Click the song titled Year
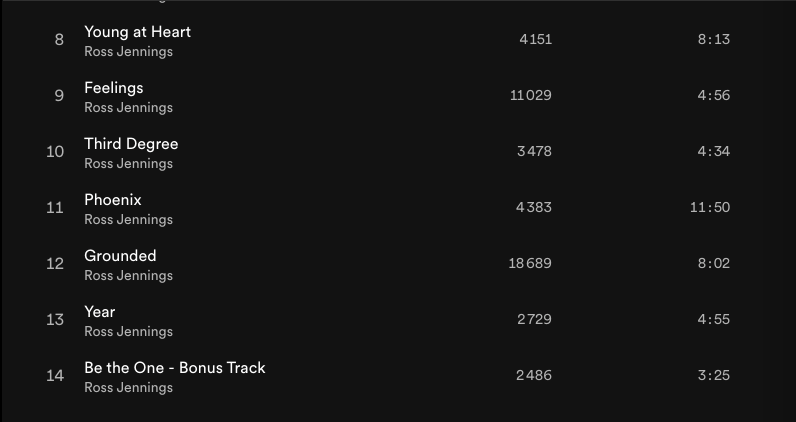Viewport: 796px width, 422px height. point(99,312)
